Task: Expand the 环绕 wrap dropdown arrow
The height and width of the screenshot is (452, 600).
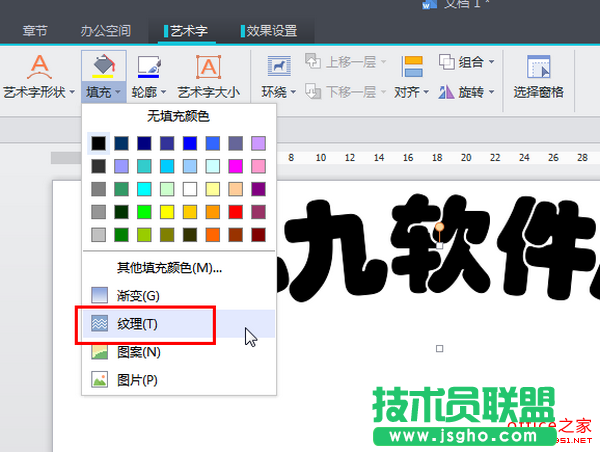Action: (x=293, y=92)
